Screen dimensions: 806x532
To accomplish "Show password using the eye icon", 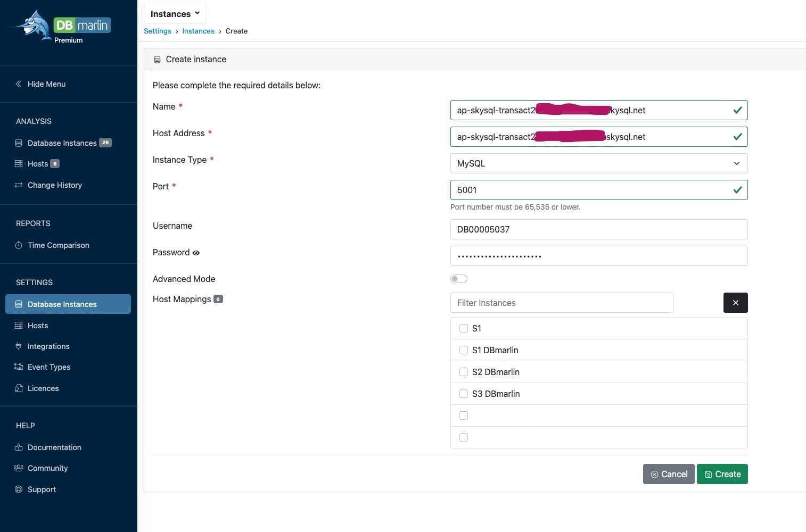I will (196, 253).
